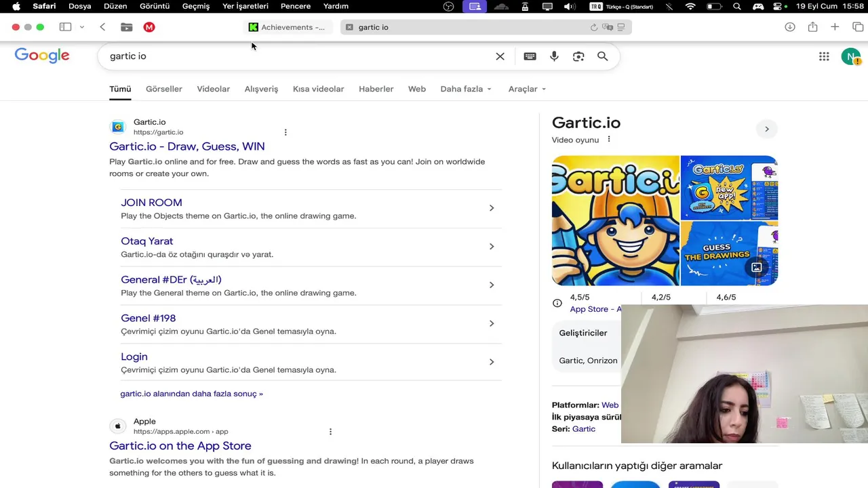Open the tab group folder icon
Screen dimensions: 868x488
point(127,27)
